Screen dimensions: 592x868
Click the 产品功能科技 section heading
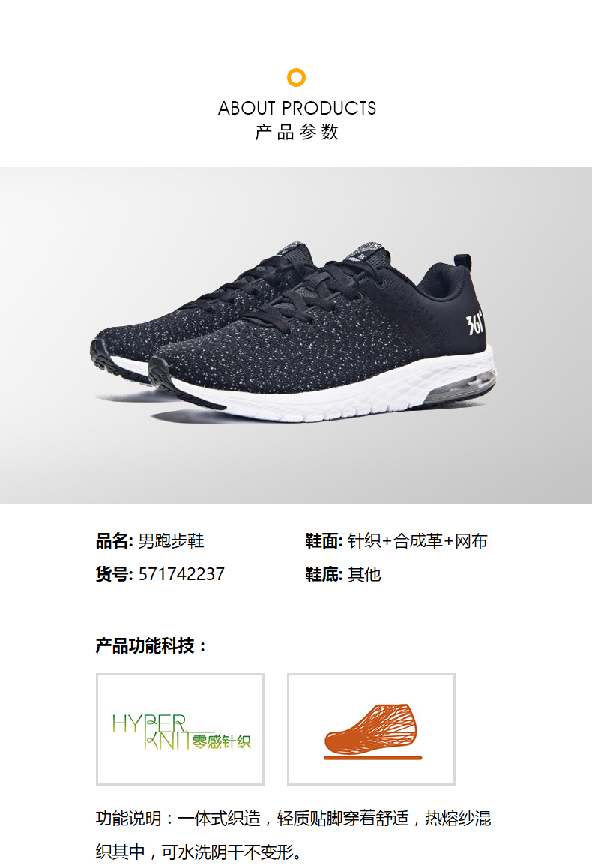(151, 645)
